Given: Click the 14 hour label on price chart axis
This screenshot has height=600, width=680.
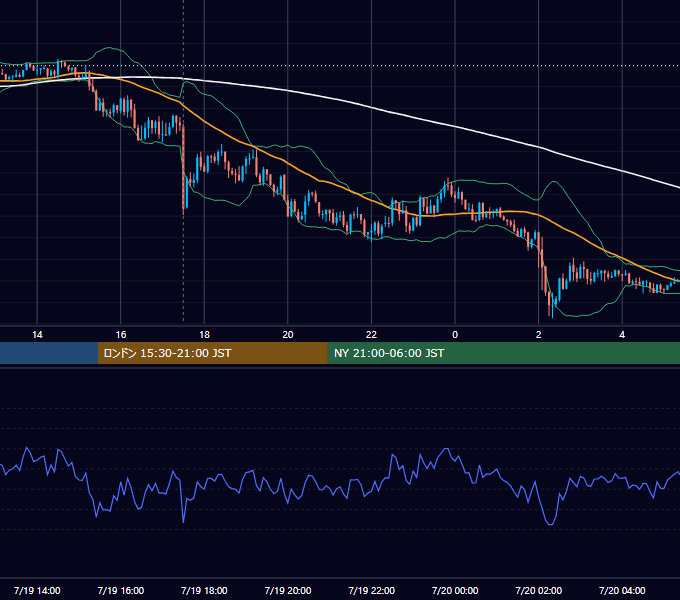Looking at the screenshot, I should coord(37,335).
